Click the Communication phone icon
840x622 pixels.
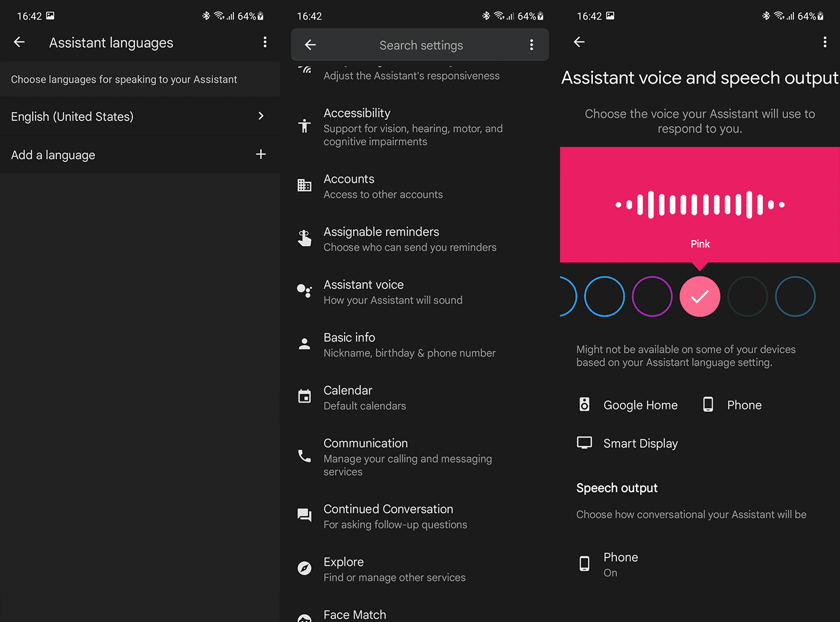[x=304, y=456]
